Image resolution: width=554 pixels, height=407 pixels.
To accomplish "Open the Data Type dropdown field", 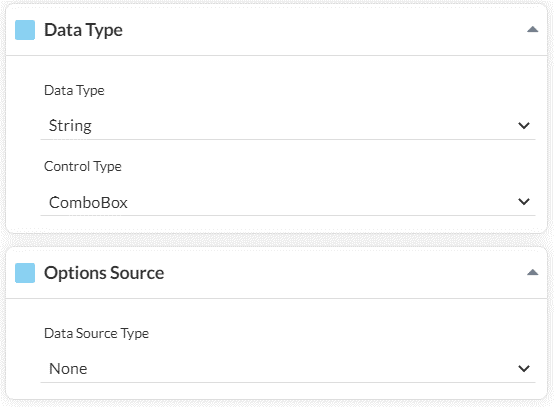I will (288, 126).
